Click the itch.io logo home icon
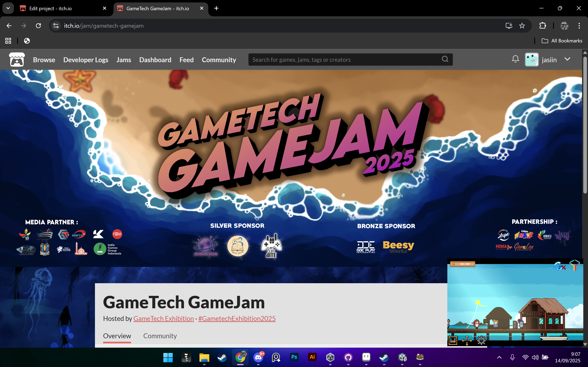 [17, 60]
